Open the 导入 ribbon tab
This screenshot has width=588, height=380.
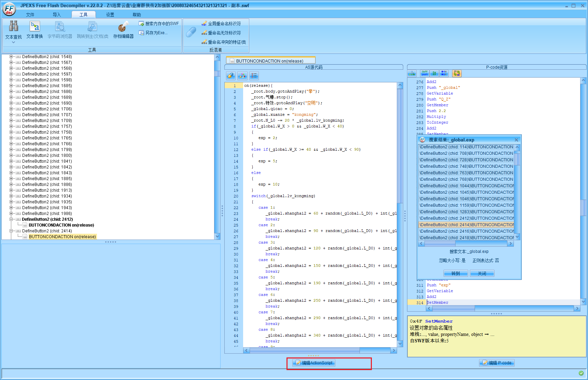pos(57,15)
